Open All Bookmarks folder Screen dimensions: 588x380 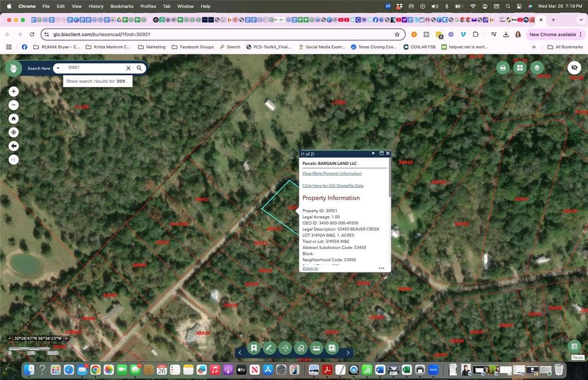click(565, 47)
